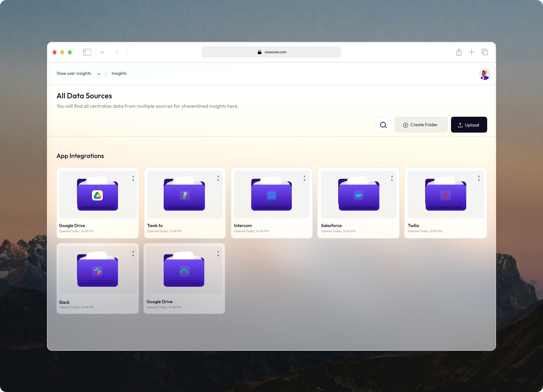The image size is (543, 392).
Task: Go back to the previous page
Action: click(x=117, y=52)
